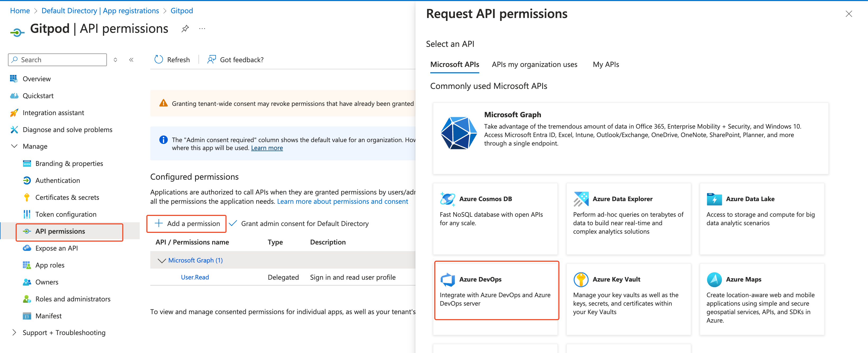Open the User.Read permission link
The image size is (868, 353).
point(195,277)
